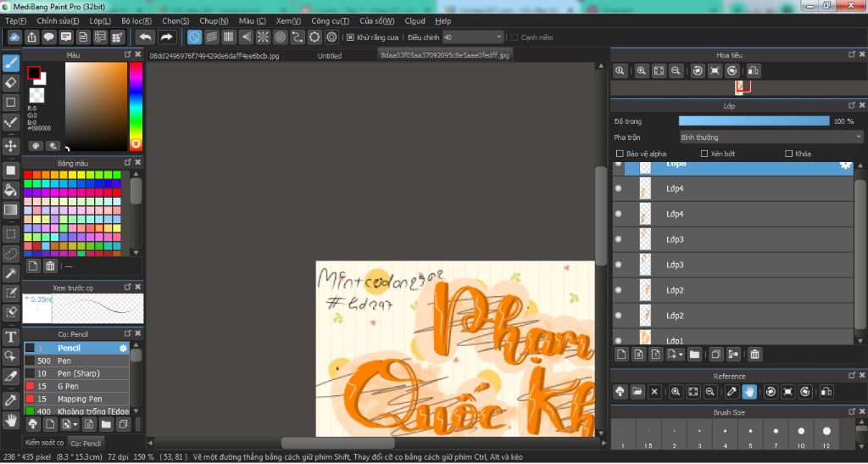Open the snap settings gear
The height and width of the screenshot is (464, 868).
click(x=331, y=37)
